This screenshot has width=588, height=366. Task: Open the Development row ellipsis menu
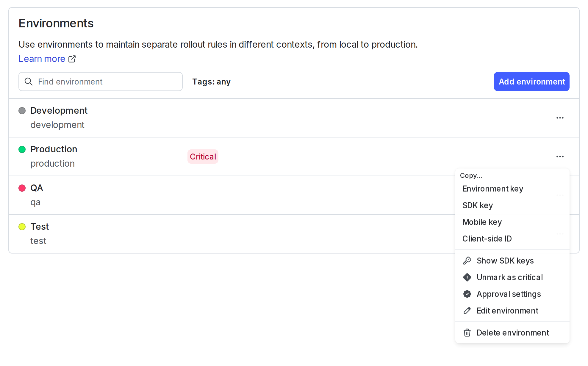coord(560,118)
